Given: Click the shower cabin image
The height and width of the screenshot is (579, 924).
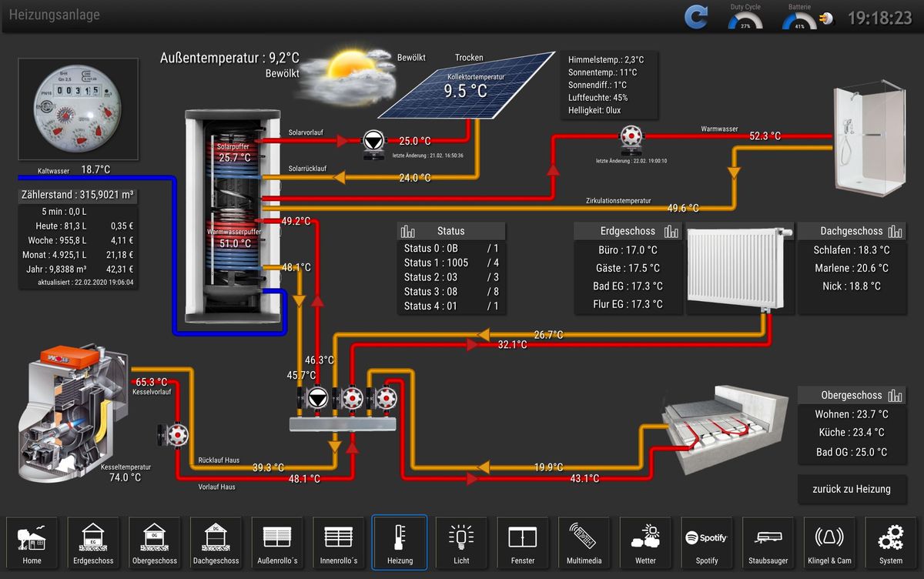Looking at the screenshot, I should [871, 139].
